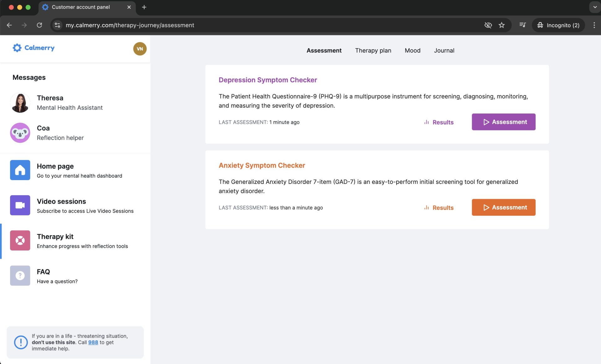Click the FAQ question mark icon

(x=20, y=276)
